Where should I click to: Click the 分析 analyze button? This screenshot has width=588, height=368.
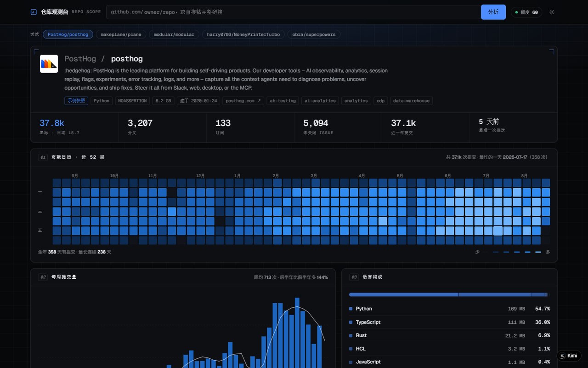tap(493, 12)
